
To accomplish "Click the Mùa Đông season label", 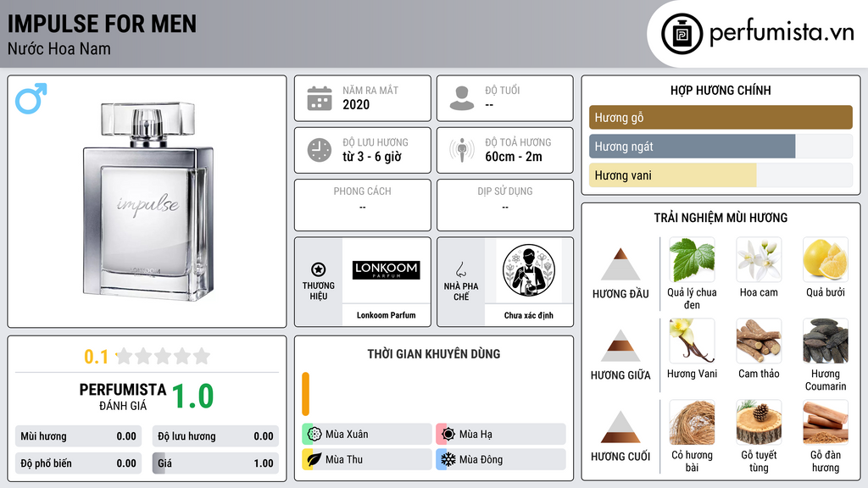I will tap(481, 460).
